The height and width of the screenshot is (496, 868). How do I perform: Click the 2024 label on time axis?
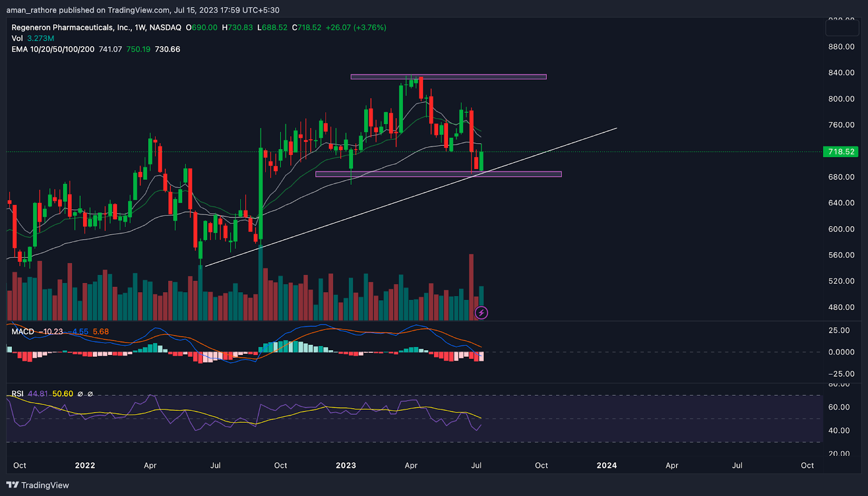[607, 466]
